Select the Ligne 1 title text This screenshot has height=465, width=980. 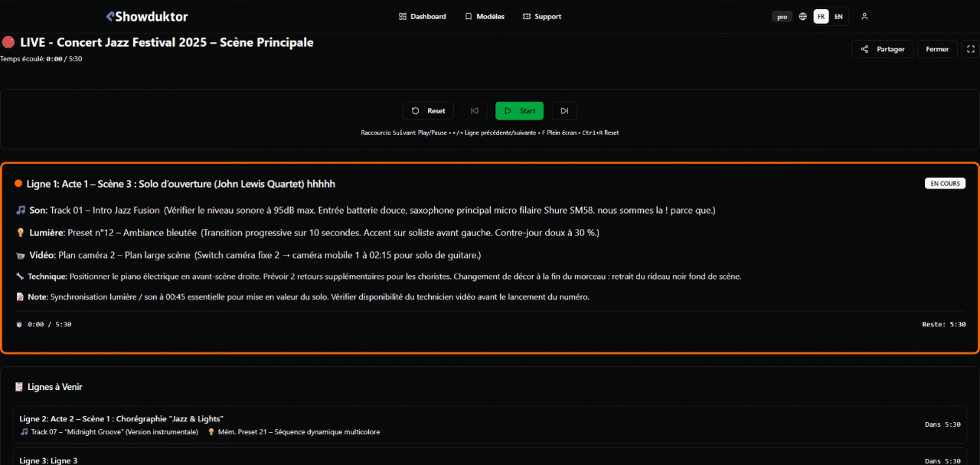[x=181, y=184]
